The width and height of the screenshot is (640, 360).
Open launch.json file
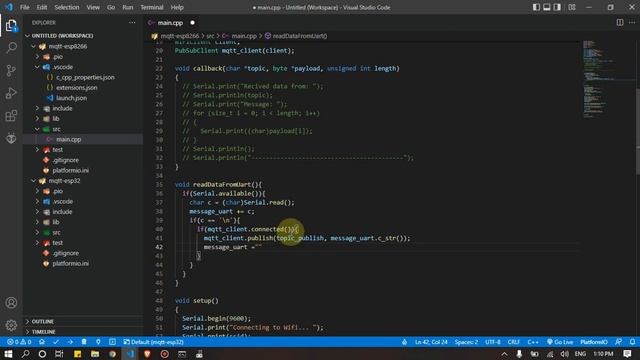(83, 98)
